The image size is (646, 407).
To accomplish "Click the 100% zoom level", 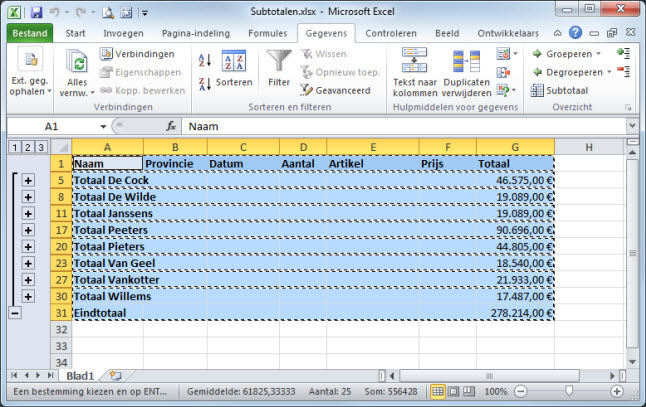I will click(496, 391).
